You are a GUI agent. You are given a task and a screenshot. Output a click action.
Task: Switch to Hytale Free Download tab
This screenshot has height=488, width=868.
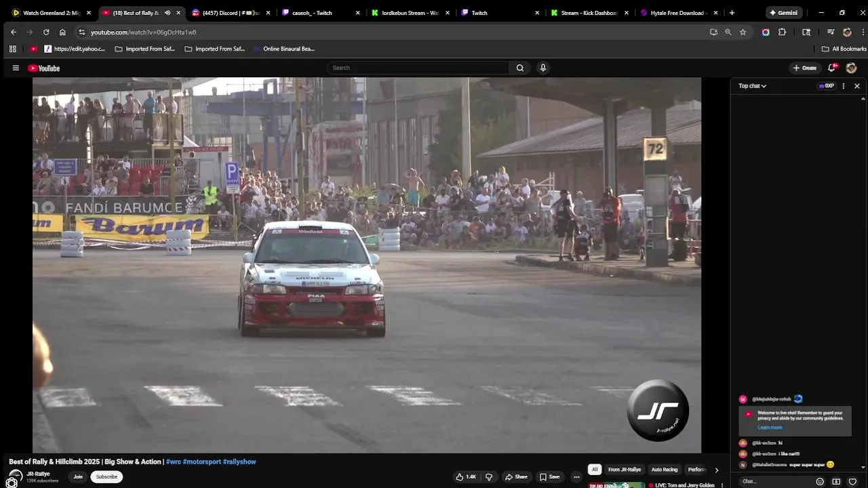678,13
